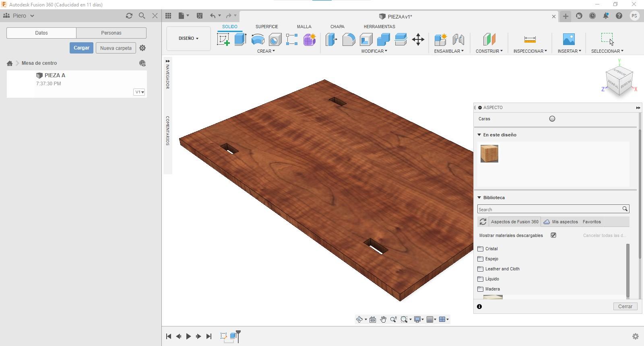Expand the CONSTRUIR dropdown menu
This screenshot has height=346, width=644.
tap(489, 51)
